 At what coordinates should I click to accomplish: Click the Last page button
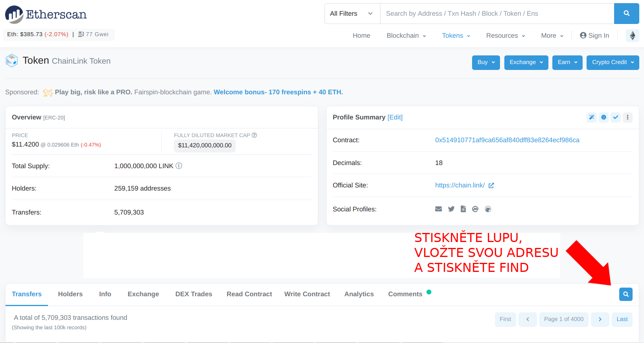622,319
